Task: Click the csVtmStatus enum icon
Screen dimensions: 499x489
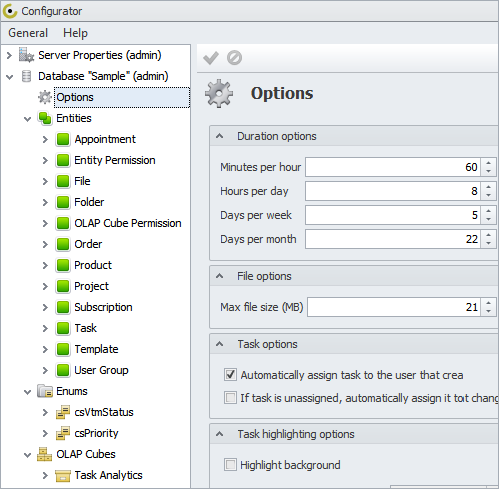Action: 63,412
